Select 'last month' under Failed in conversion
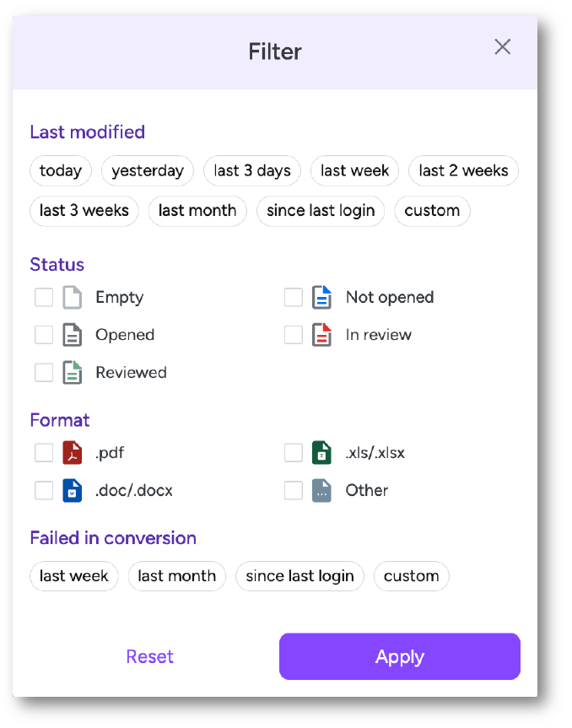Screen dimensions: 572x728 [x=177, y=576]
